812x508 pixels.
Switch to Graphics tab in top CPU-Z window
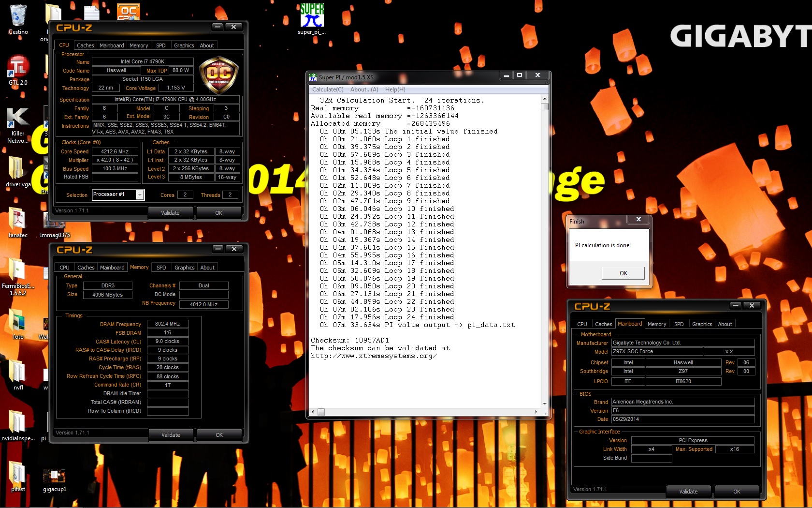click(x=184, y=45)
